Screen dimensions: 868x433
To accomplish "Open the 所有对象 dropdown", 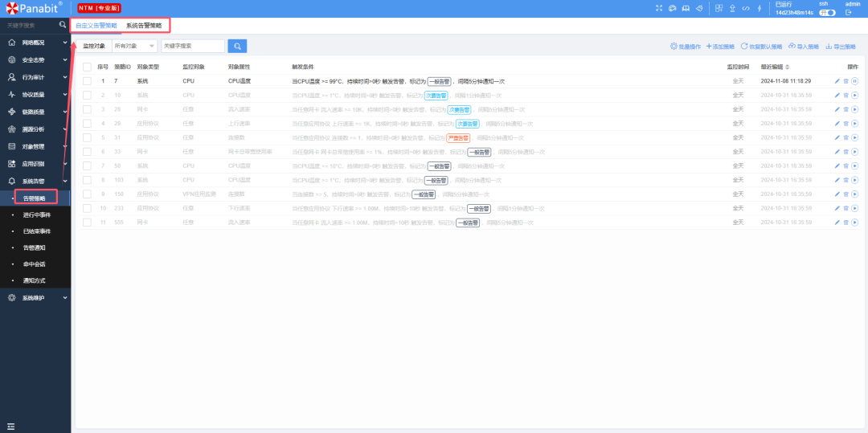I will pyautogui.click(x=134, y=46).
